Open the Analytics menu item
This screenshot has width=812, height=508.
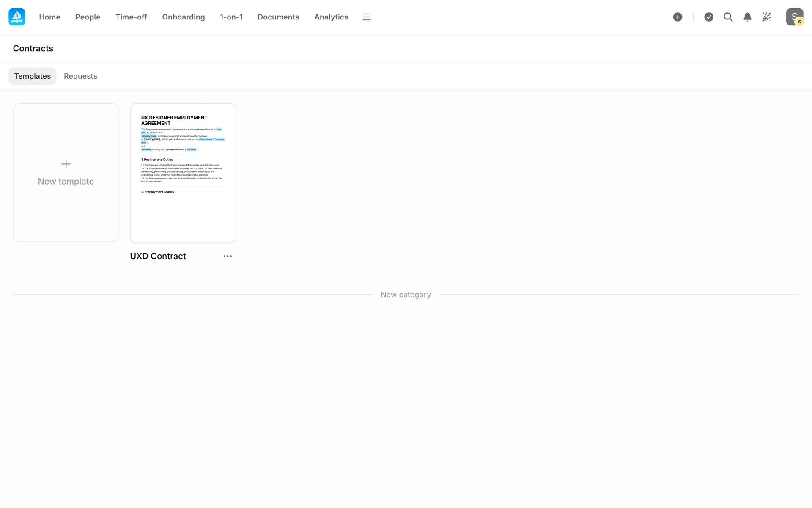pos(331,17)
